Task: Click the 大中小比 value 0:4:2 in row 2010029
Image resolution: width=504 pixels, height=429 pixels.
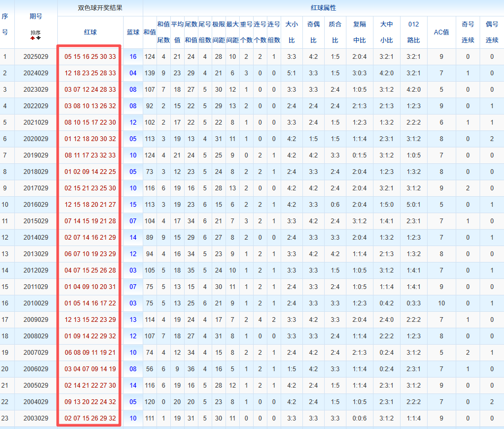Action: click(387, 303)
